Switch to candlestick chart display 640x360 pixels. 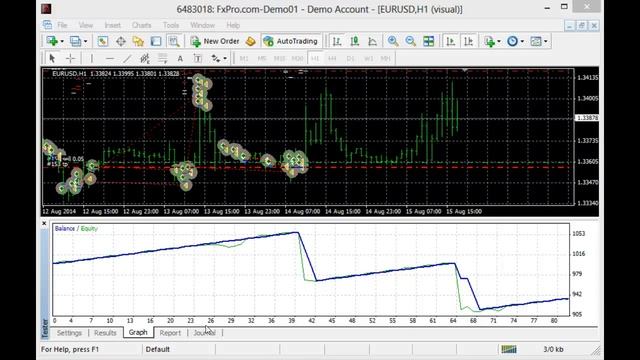355,41
